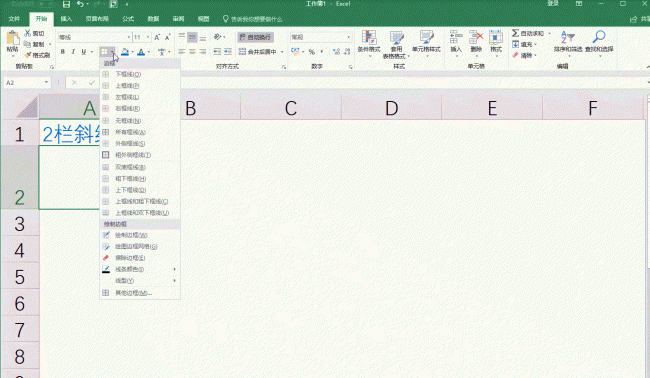The height and width of the screenshot is (378, 650).
Task: Click Merge & Center (合并后居中)
Action: pyautogui.click(x=258, y=52)
